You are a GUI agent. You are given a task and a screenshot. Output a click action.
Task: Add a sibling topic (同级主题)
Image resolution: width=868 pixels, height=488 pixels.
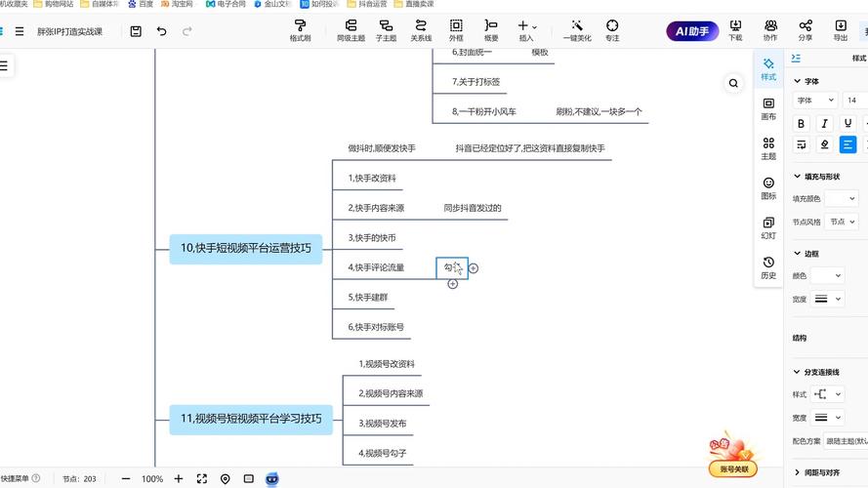coord(351,30)
